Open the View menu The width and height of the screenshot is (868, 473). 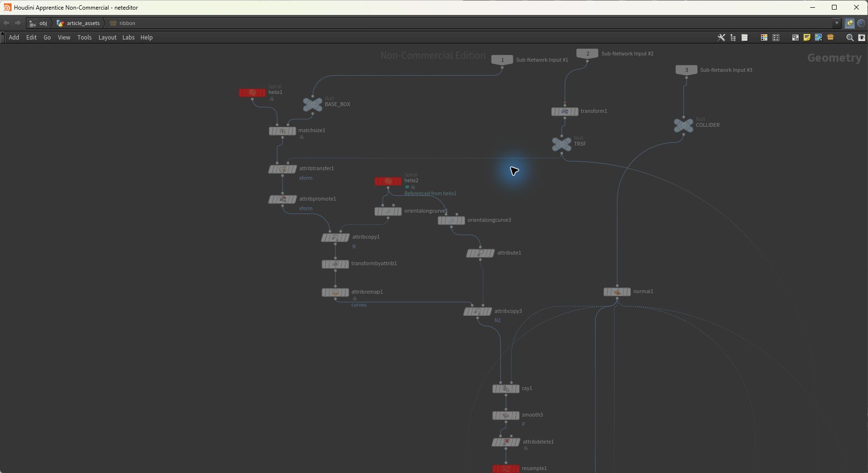point(64,38)
